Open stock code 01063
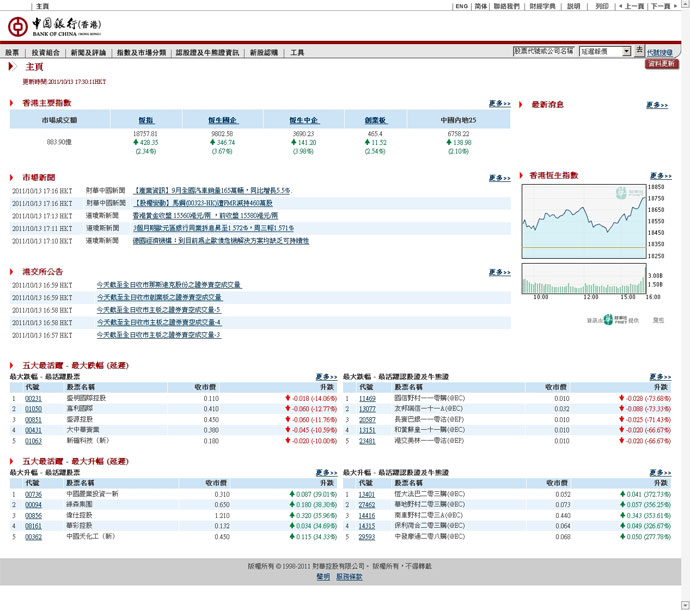690x610 pixels. tap(33, 441)
